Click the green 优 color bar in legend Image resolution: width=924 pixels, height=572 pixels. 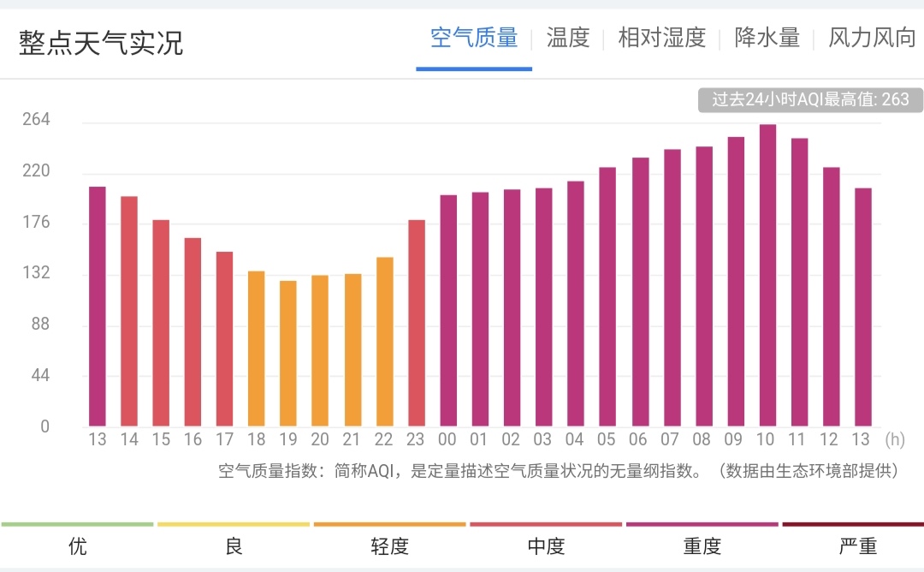(77, 523)
